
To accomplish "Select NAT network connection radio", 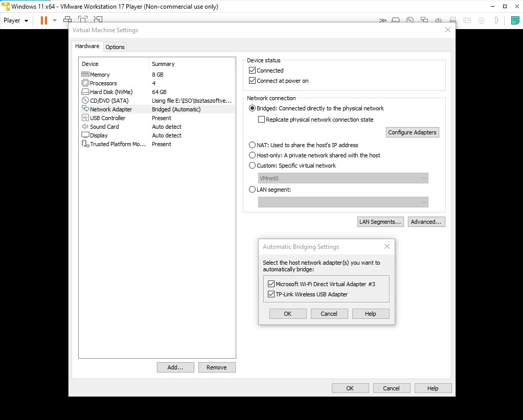I will (252, 145).
